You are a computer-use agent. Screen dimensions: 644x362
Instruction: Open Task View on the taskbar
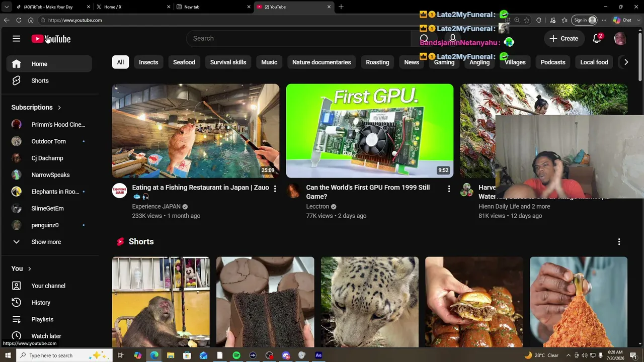(x=121, y=355)
